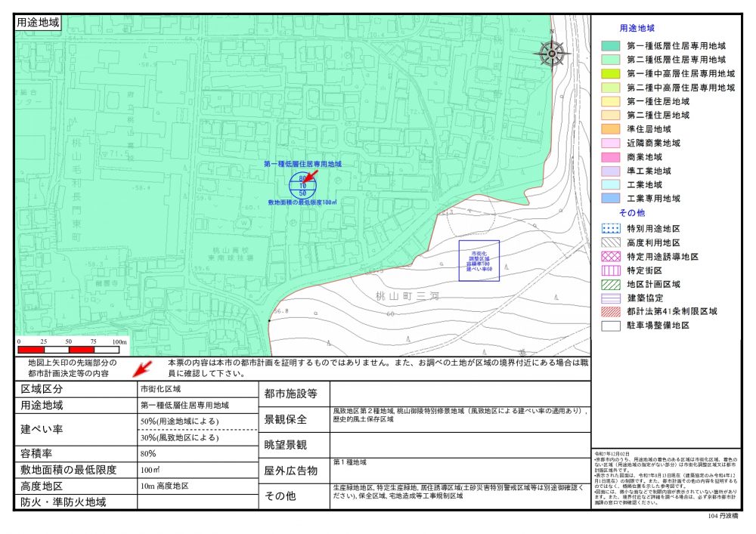Image resolution: width=756 pixels, height=534 pixels.
Task: Pick the 商業地域 pink legend swatch
Action: 610,157
